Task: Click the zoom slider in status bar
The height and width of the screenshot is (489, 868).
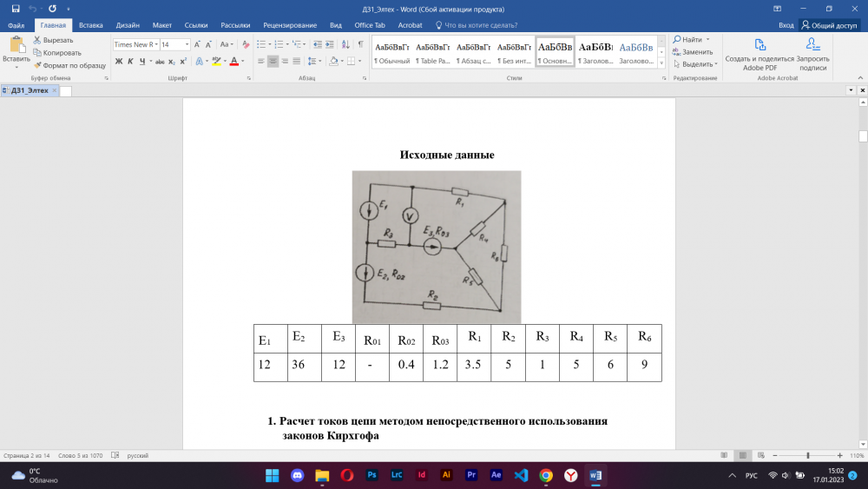Action: [808, 455]
